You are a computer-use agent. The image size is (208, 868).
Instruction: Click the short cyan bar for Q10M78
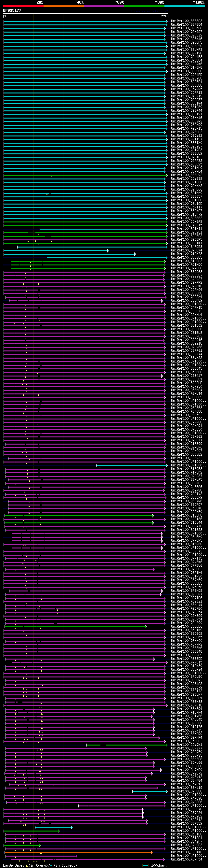coord(70,254)
